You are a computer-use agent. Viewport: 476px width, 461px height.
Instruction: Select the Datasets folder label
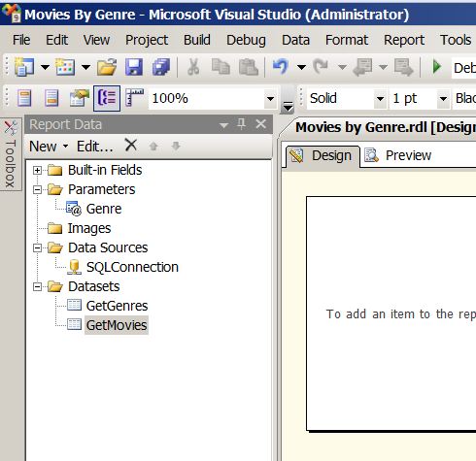point(94,286)
